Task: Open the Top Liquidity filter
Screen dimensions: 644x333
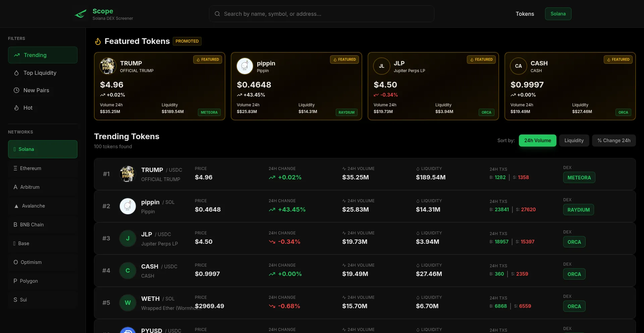Action: click(43, 73)
